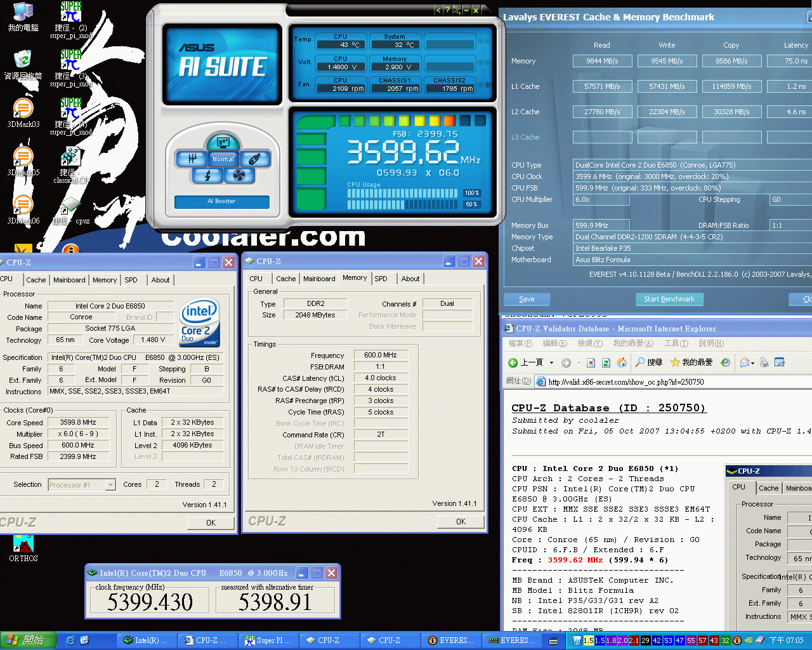Screen dimensions: 812x650
Task: Select the cpuz shortcut on desktop
Action: point(70,211)
